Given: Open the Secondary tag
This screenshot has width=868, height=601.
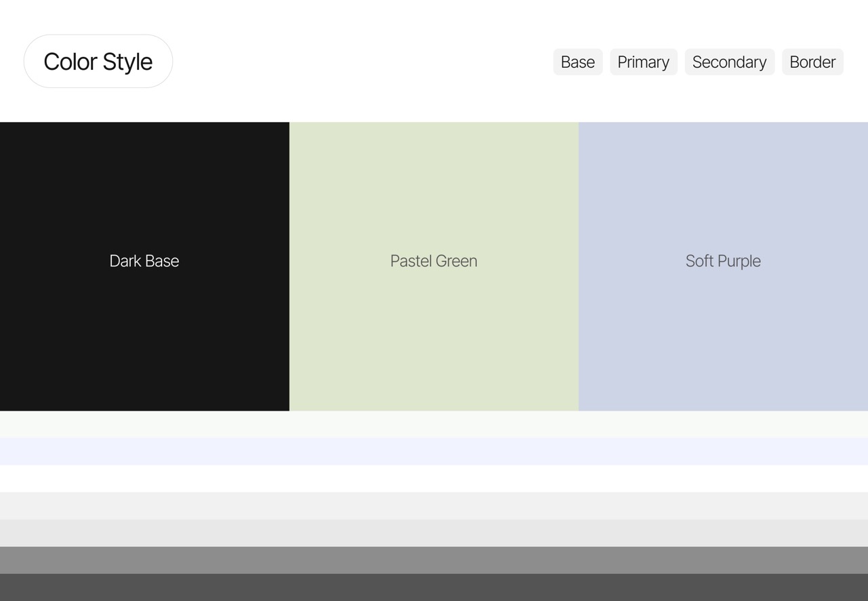Looking at the screenshot, I should click(x=729, y=62).
